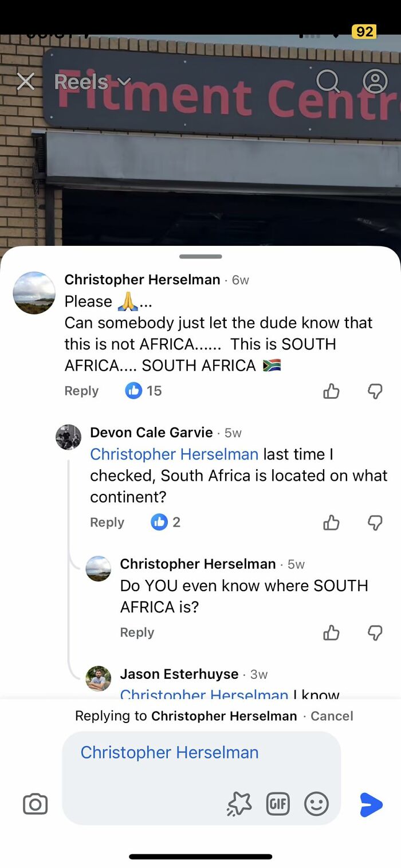The height and width of the screenshot is (868, 401).
Task: Like Christopher Herselman's top comment thumbs up
Action: click(x=331, y=391)
